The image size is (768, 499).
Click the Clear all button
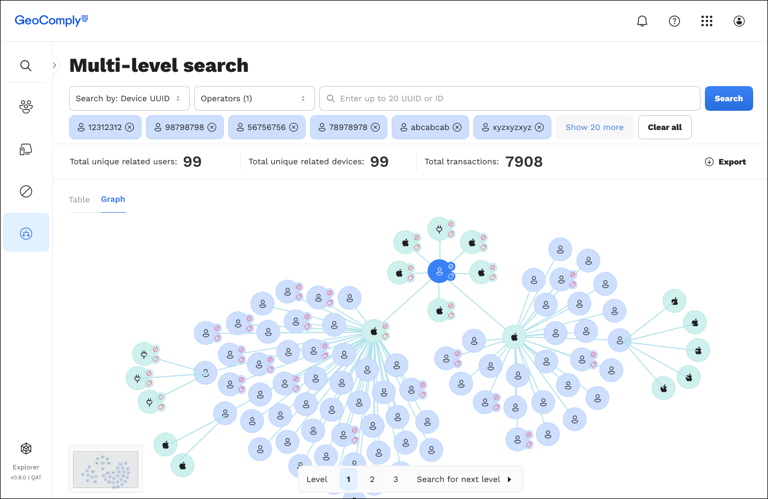(665, 127)
